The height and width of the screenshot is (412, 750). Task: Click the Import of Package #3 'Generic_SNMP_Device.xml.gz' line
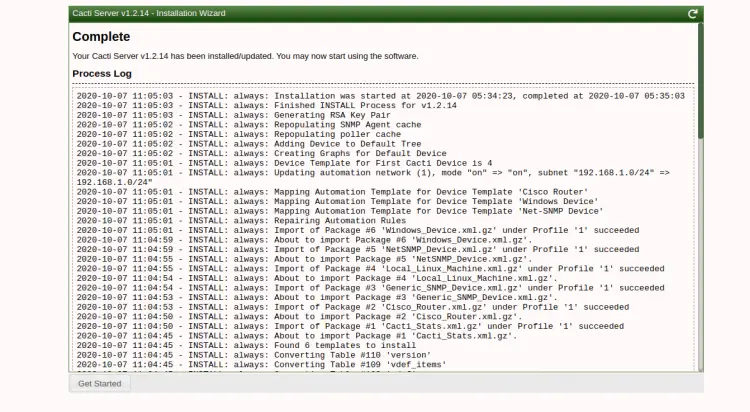(x=371, y=288)
